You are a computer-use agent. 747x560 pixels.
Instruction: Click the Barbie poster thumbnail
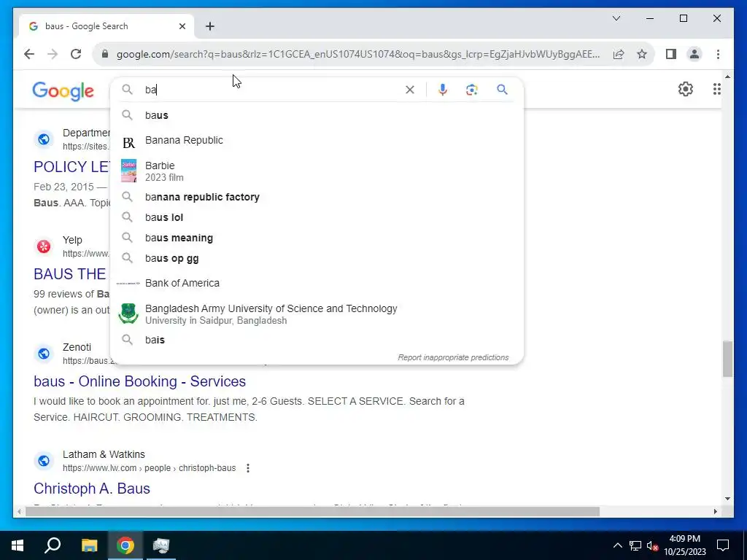click(128, 171)
